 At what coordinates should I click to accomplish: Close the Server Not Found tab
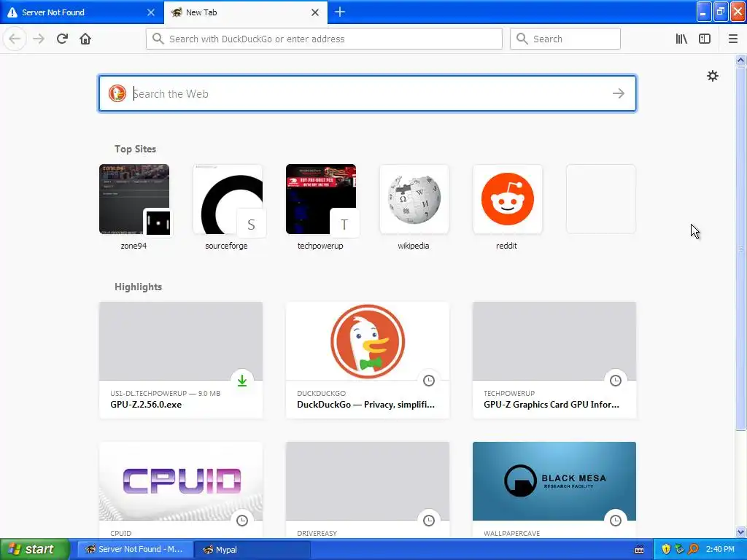pos(150,12)
